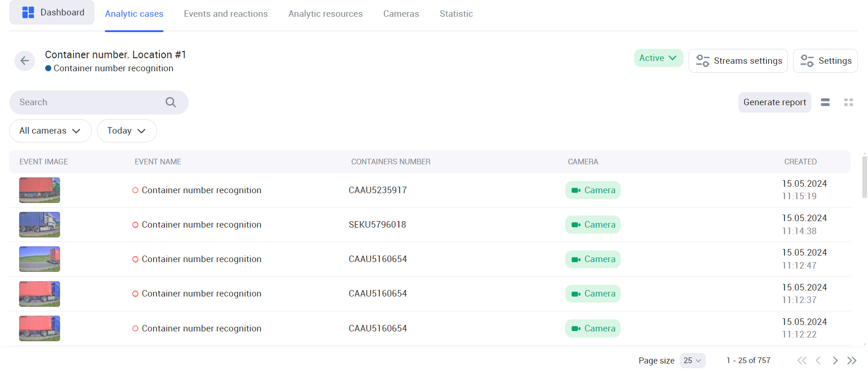Click the back arrow button
The image size is (868, 371).
click(x=25, y=61)
